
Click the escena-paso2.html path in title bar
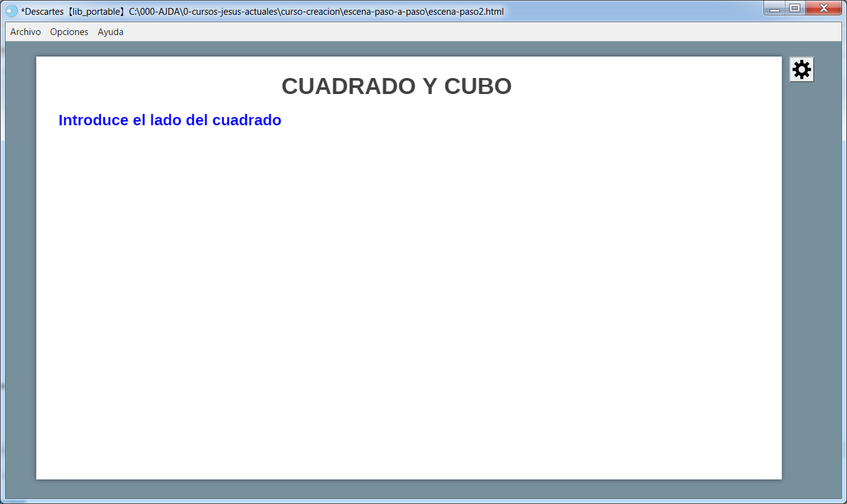point(465,12)
